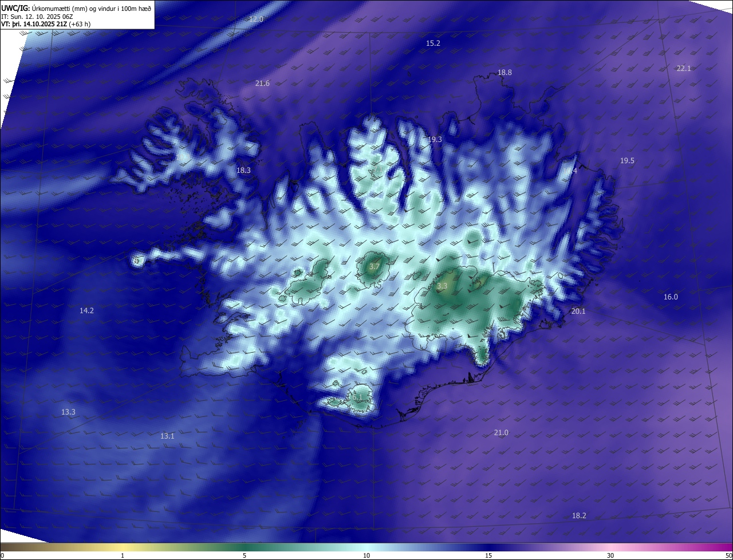Click the color scale label 15
Image resolution: width=733 pixels, height=560 pixels.
[488, 555]
